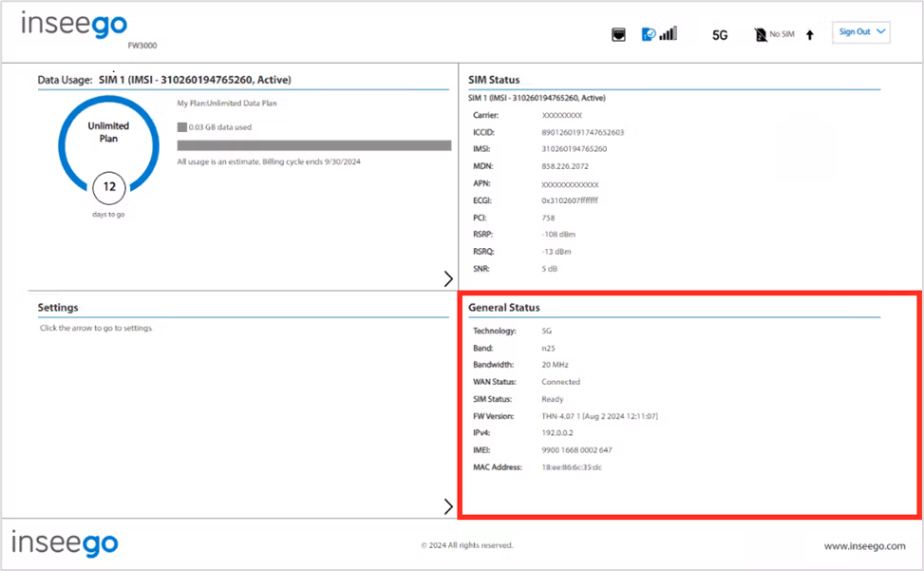
Task: Select the SIM Status value Ready
Action: 553,399
